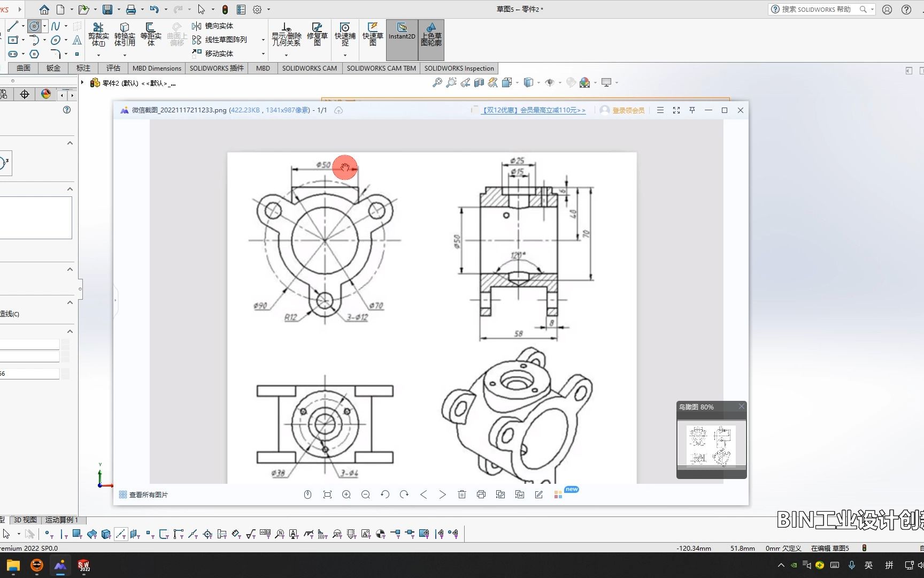Open the Line tool dropdown arrow
This screenshot has height=578, width=924.
[x=22, y=26]
